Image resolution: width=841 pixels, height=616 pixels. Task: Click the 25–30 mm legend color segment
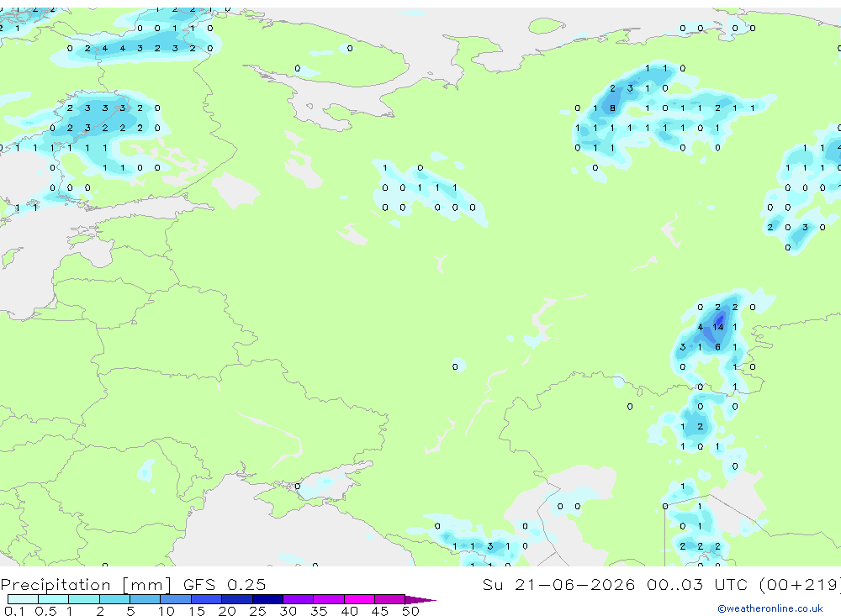coord(267,599)
